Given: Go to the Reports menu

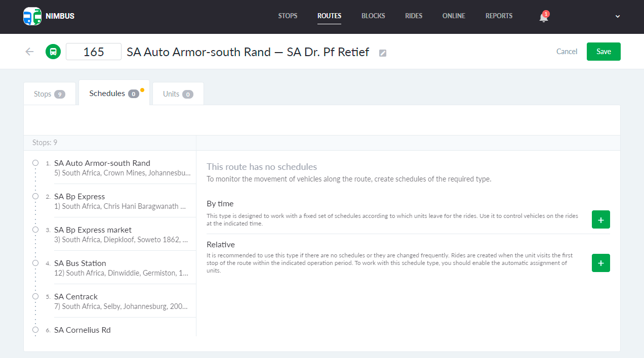Looking at the screenshot, I should (499, 16).
